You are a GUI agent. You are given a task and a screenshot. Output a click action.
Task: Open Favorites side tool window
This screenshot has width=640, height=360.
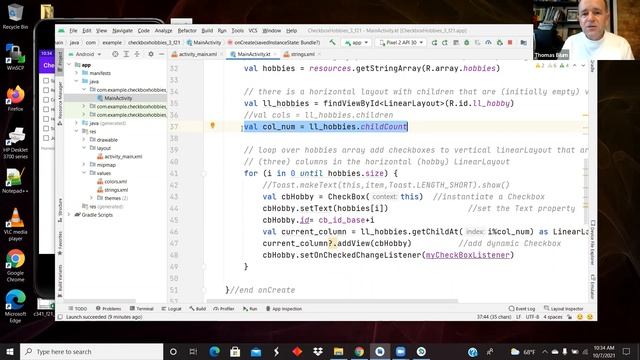click(x=60, y=243)
